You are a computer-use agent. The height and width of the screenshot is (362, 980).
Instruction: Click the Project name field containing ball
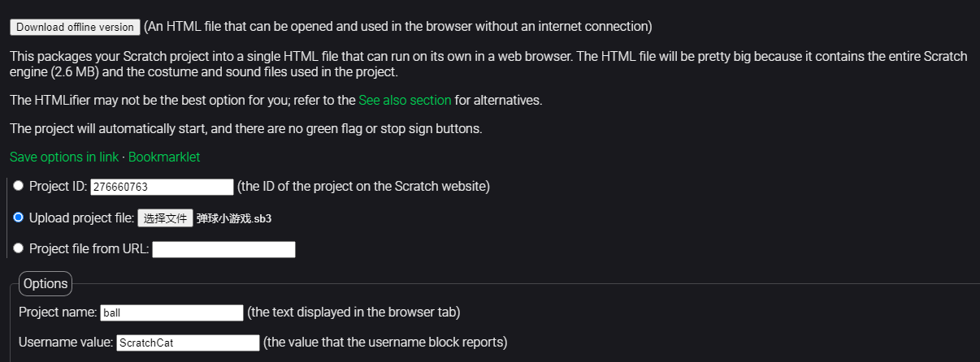tap(171, 312)
